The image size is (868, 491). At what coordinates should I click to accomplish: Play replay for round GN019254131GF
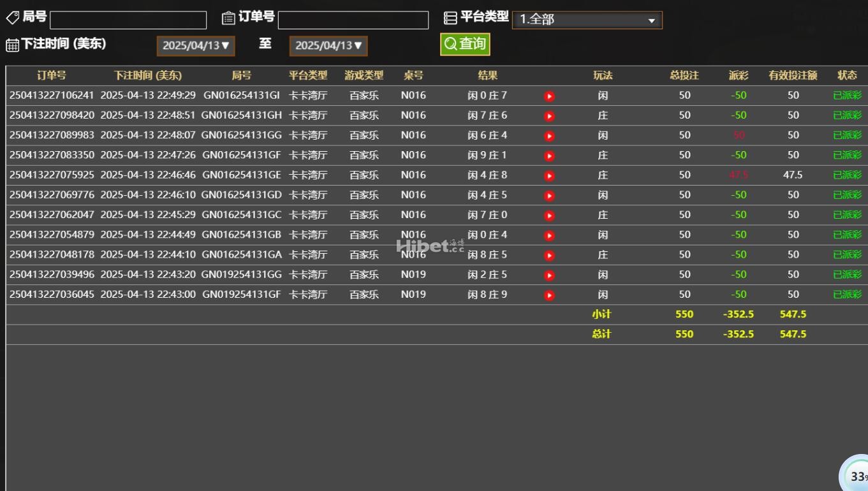click(549, 295)
